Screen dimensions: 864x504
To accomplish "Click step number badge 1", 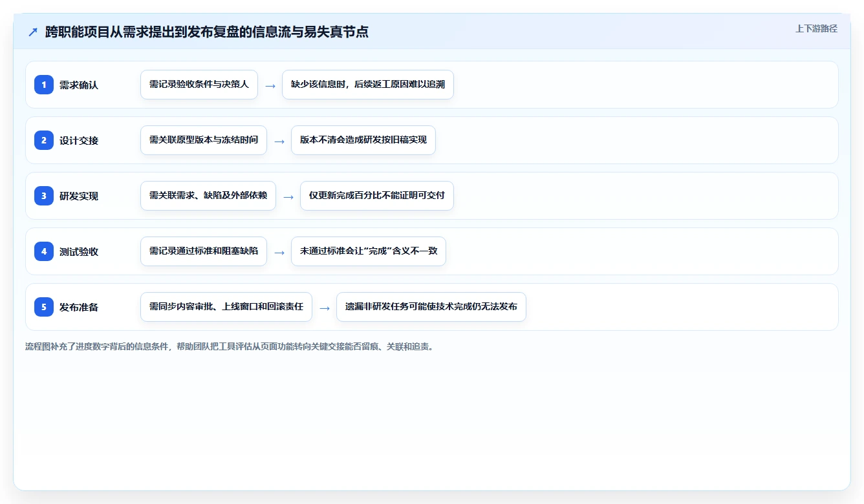I will click(x=44, y=85).
